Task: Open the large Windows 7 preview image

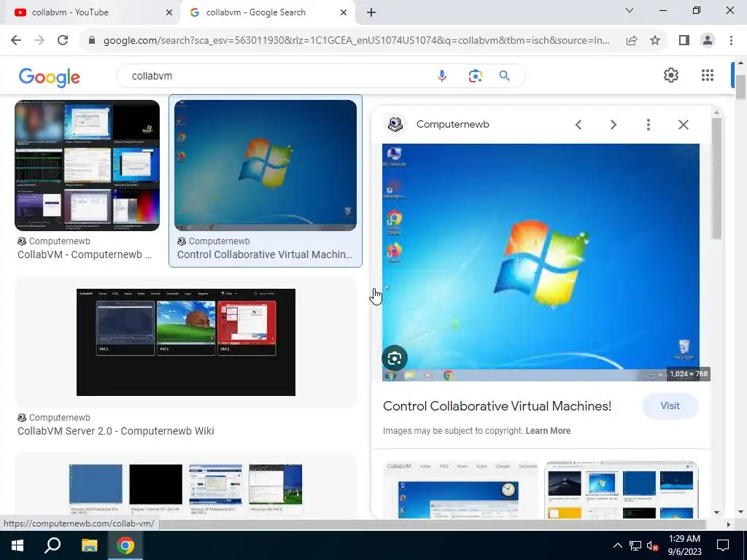Action: click(541, 262)
